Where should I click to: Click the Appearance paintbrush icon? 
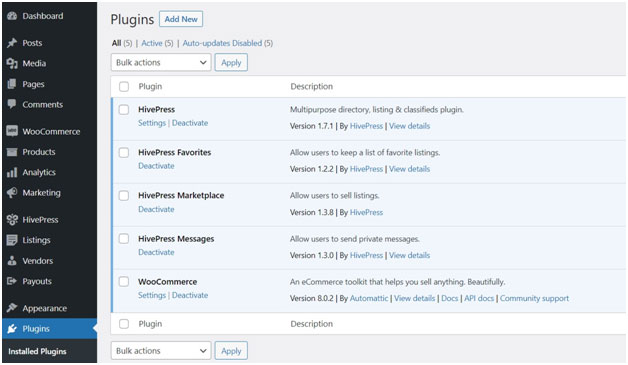[x=12, y=308]
